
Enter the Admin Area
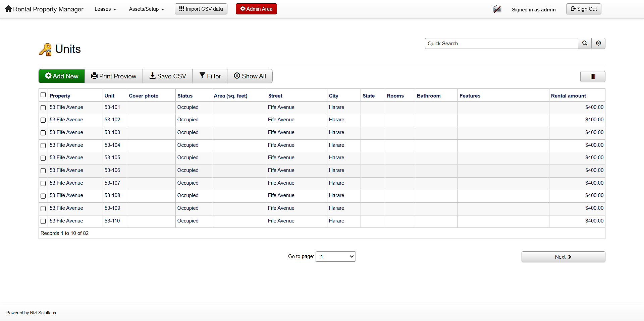pos(256,9)
